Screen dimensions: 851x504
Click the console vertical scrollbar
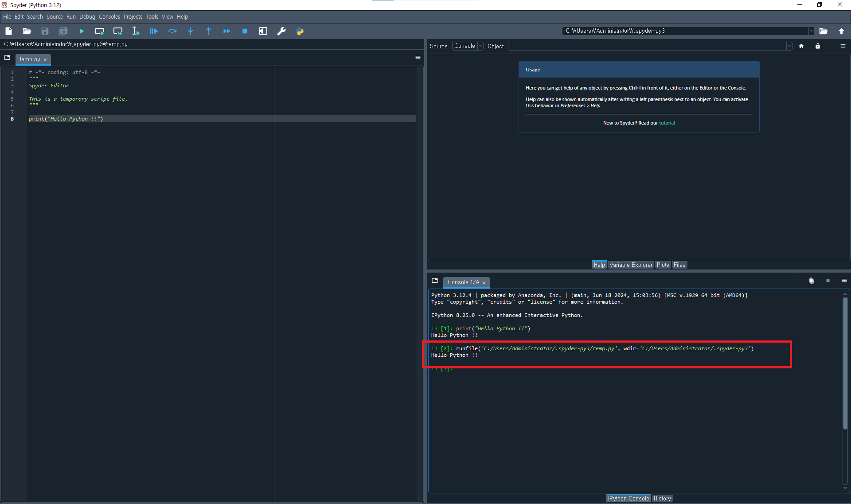[845, 363]
